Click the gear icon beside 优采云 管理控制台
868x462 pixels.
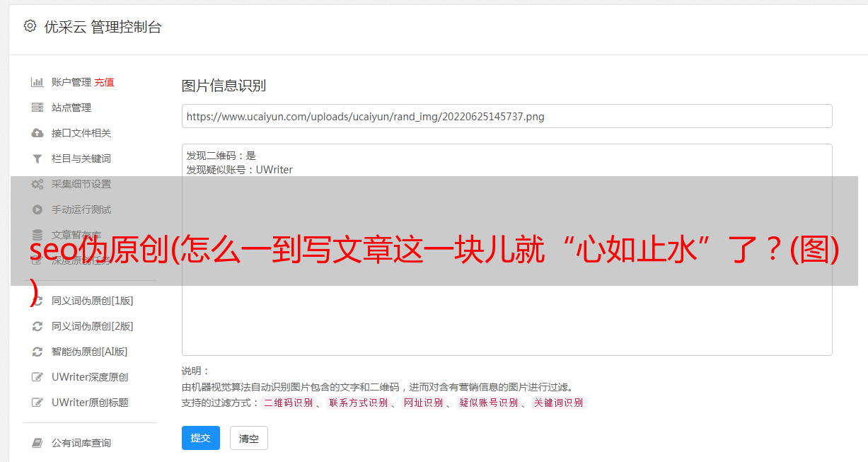point(30,26)
